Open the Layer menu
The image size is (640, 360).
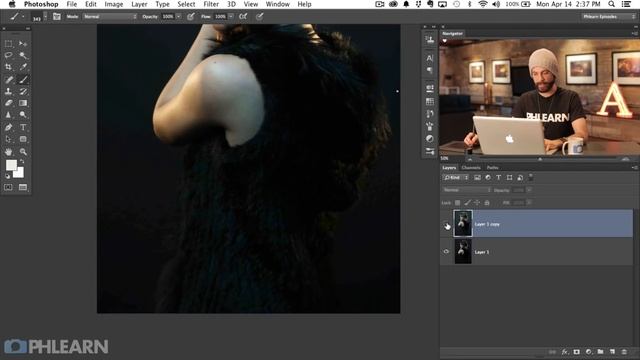point(139,4)
